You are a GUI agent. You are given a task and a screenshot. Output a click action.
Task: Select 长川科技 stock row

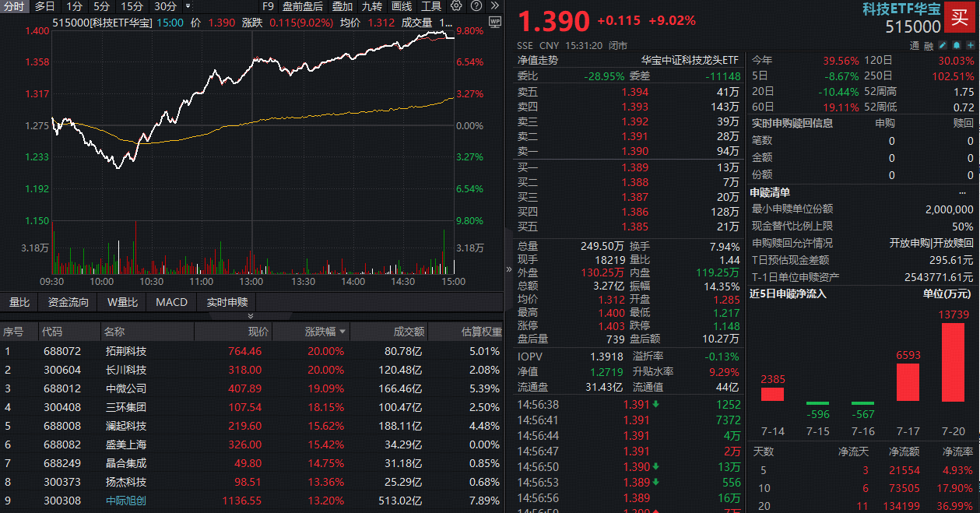tap(252, 370)
